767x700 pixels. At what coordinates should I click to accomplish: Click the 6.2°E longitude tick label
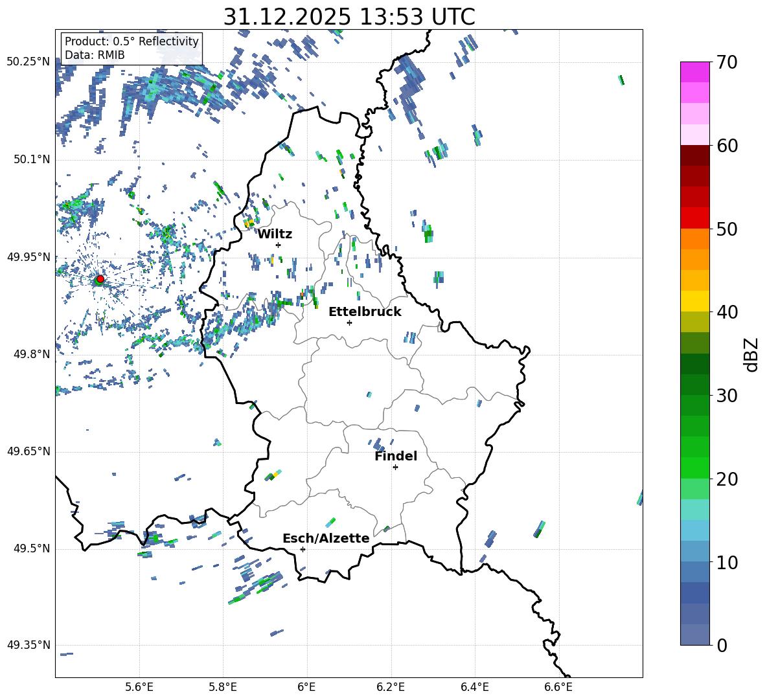point(391,686)
